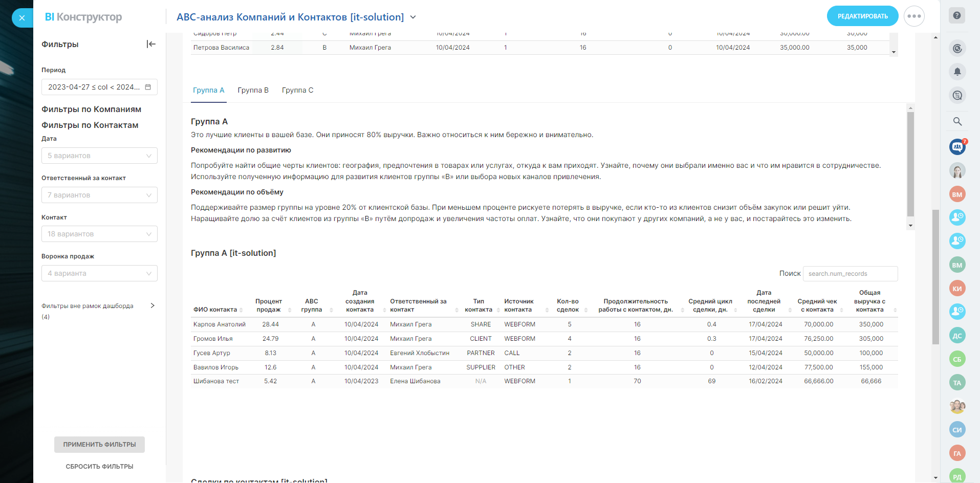Viewport: 980px width, 483px height.
Task: Close the BI Конструктор slider panel
Action: [22, 18]
